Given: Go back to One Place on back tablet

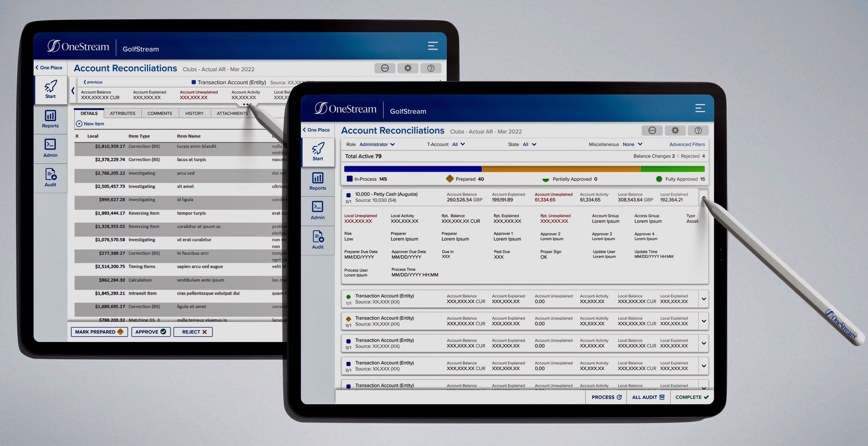Looking at the screenshot, I should coord(49,68).
